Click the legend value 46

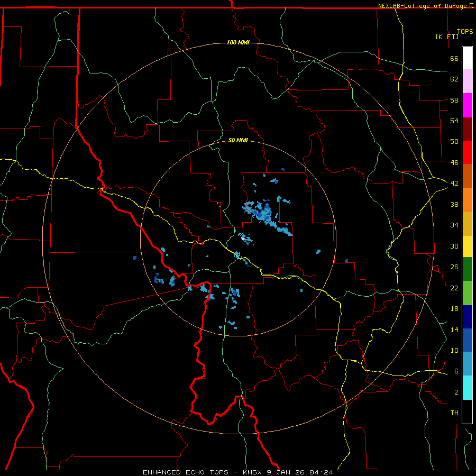pos(454,163)
